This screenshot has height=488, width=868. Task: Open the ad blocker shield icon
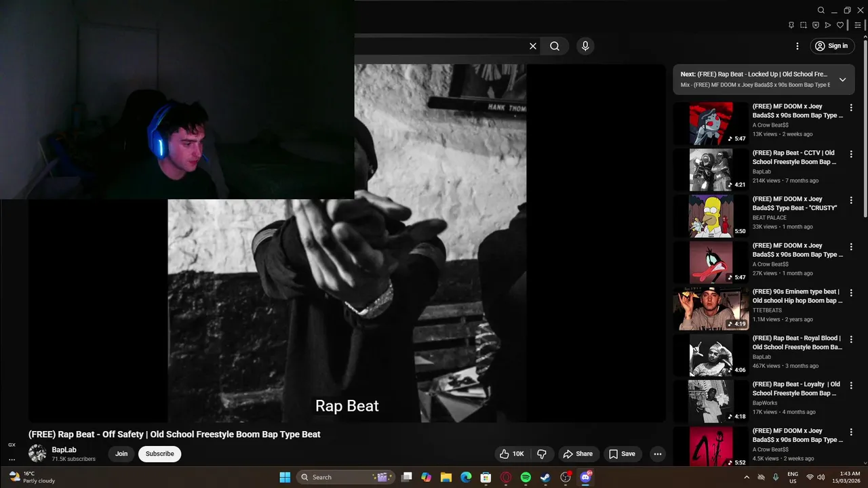816,25
